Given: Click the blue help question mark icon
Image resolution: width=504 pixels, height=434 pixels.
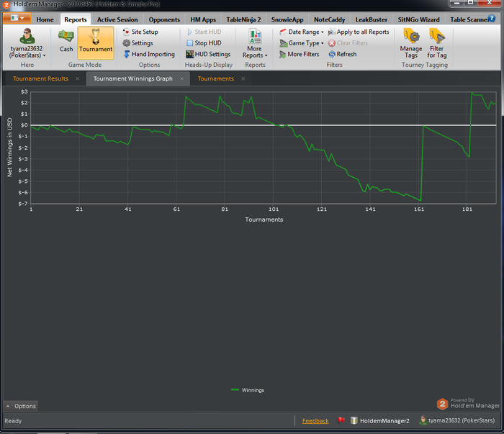Looking at the screenshot, I should [492, 18].
